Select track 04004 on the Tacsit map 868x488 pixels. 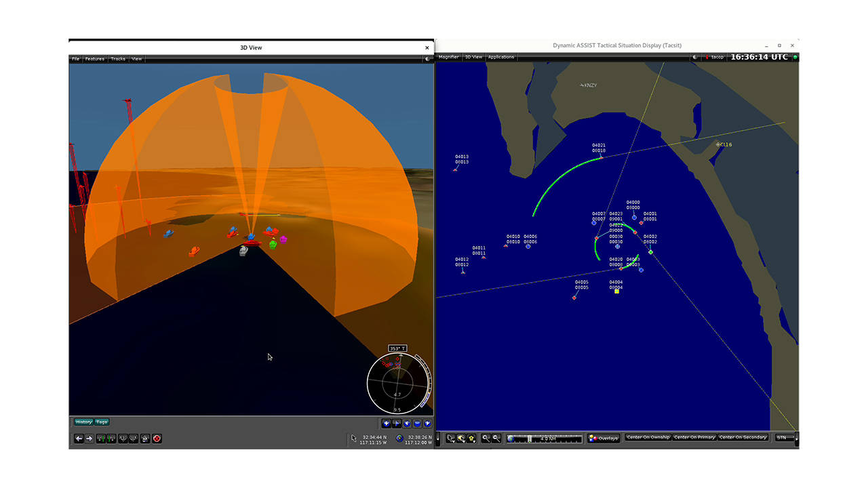pyautogui.click(x=617, y=292)
